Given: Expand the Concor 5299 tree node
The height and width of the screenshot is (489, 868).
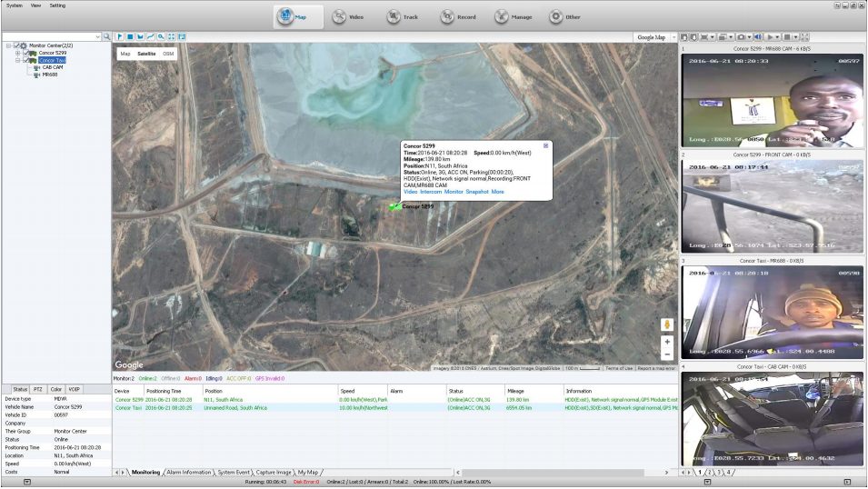Looking at the screenshot, I should coord(17,53).
